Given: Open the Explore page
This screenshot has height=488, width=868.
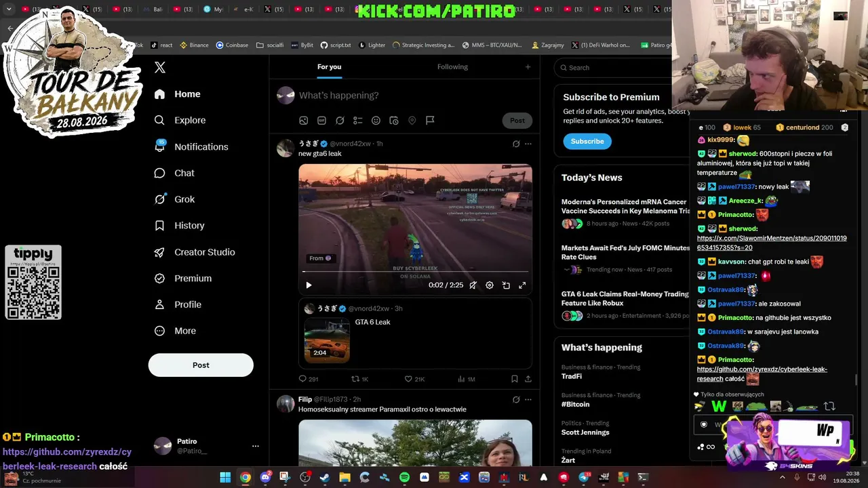Looking at the screenshot, I should pyautogui.click(x=180, y=120).
